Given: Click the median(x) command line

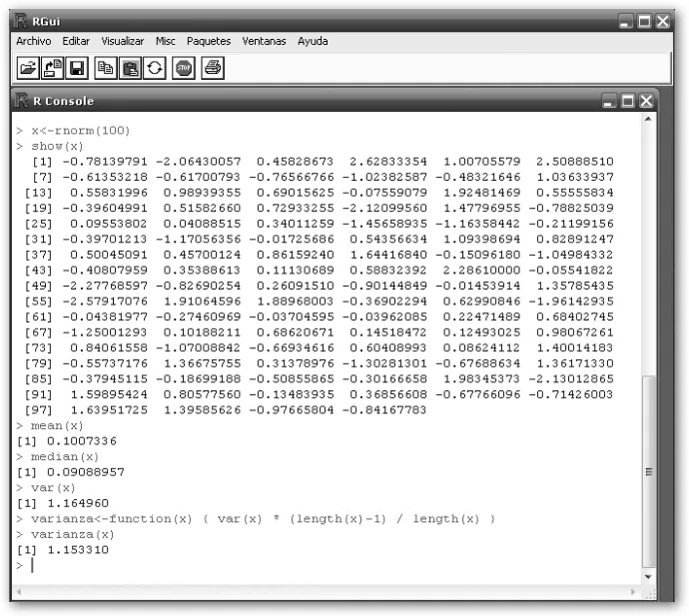Looking at the screenshot, I should point(65,457).
